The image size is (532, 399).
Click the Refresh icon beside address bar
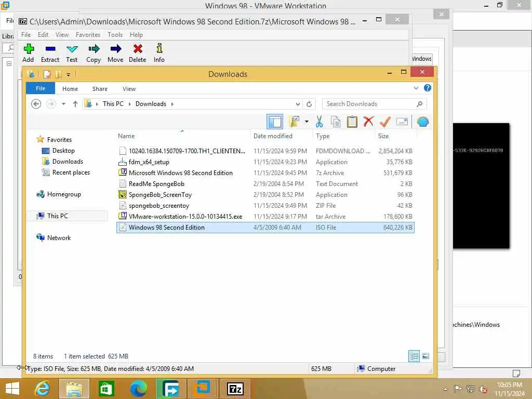pyautogui.click(x=309, y=104)
